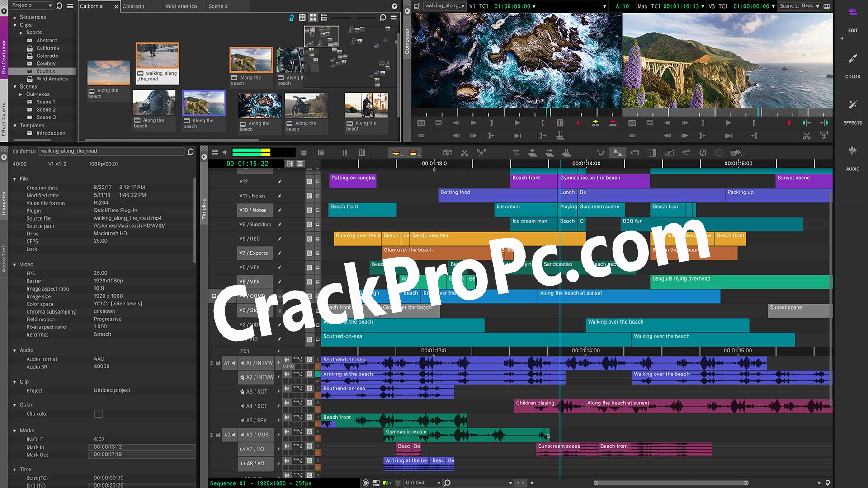Click the Colorado project tab header
This screenshot has height=488, width=868.
(x=132, y=6)
